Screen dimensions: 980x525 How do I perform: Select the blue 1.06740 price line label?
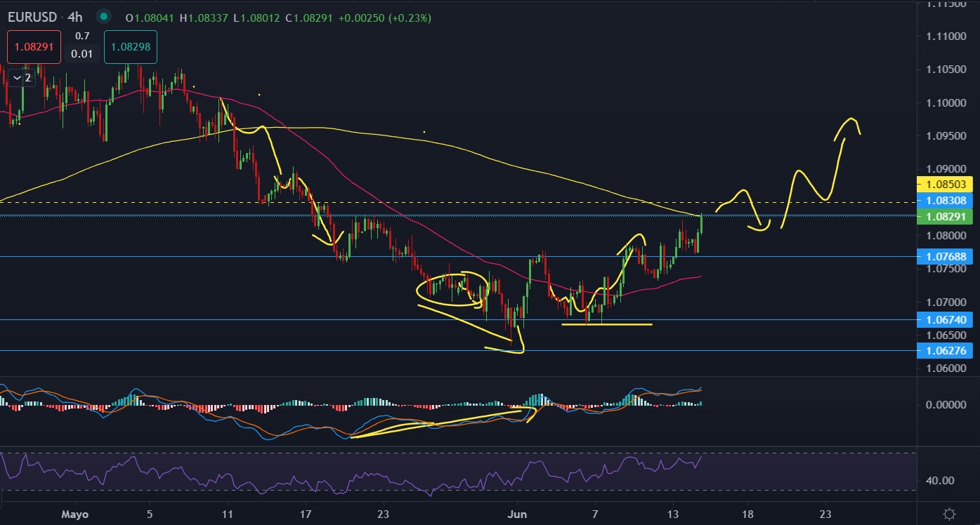[945, 319]
